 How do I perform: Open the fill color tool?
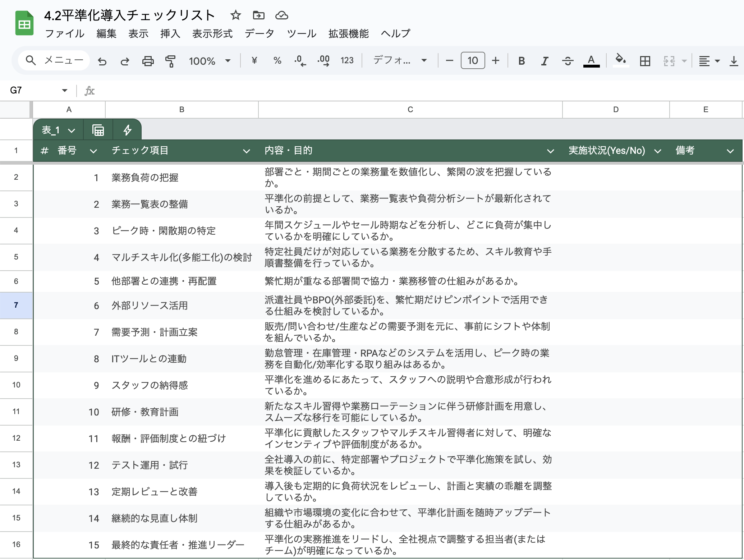(621, 60)
